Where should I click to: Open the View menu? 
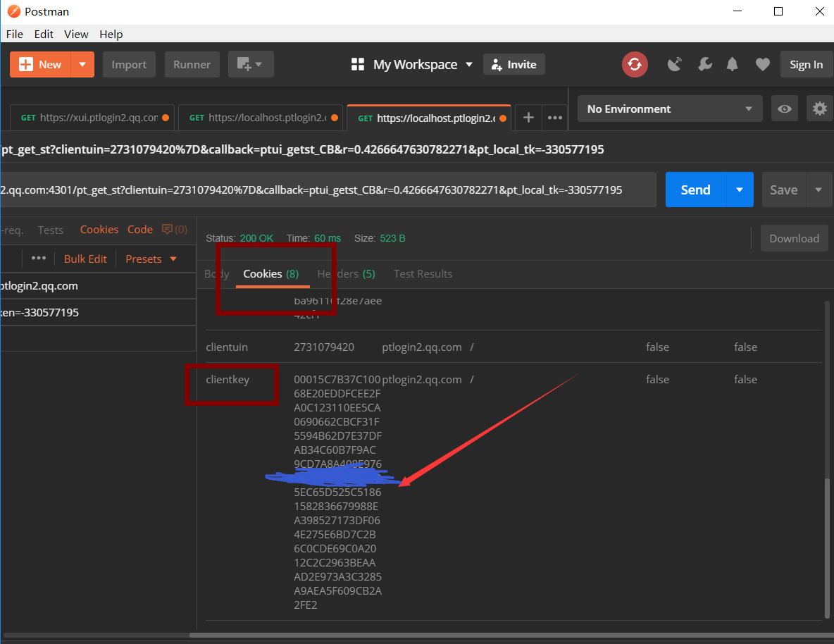pos(76,34)
